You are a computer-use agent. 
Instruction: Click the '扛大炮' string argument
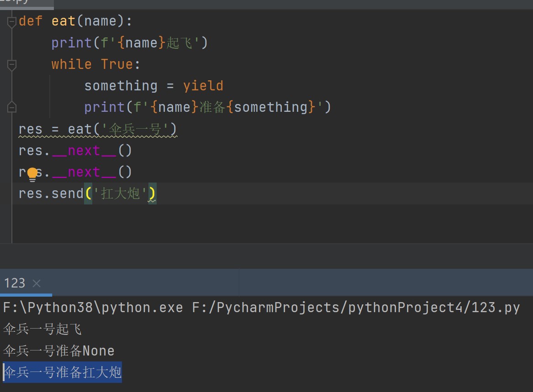[x=121, y=193]
